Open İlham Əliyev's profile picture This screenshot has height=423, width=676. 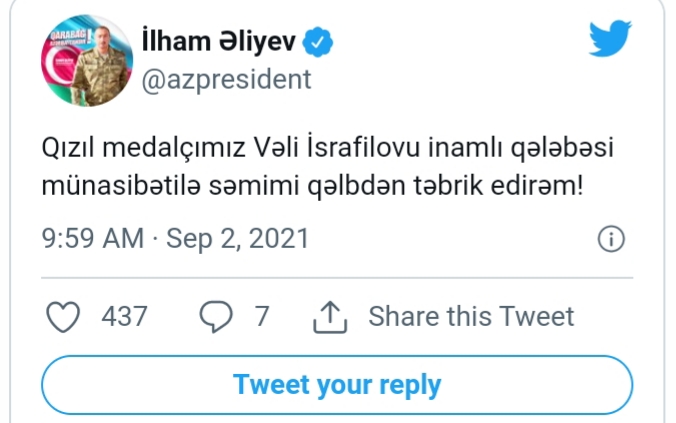(84, 64)
